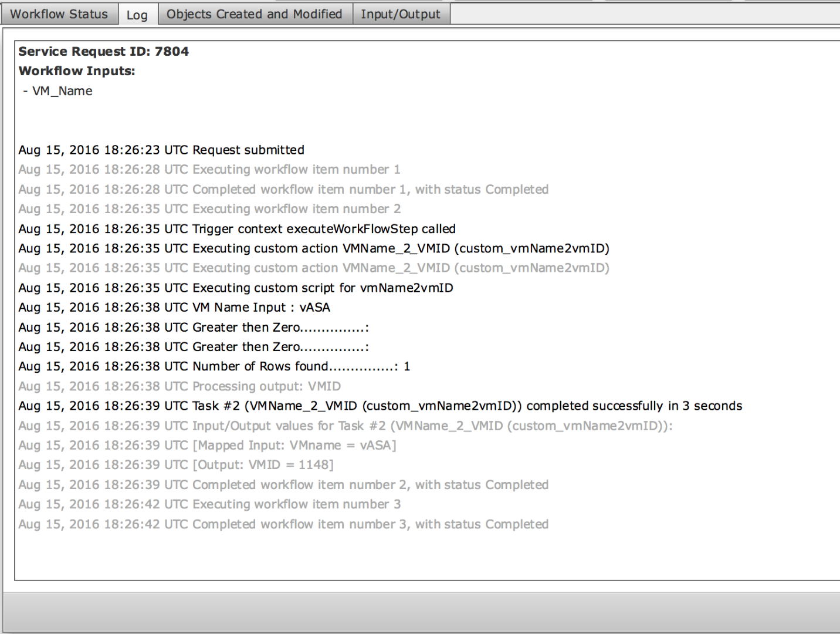Click Input/Output values for Task #2 line
Image resolution: width=840 pixels, height=634 pixels.
pyautogui.click(x=346, y=426)
